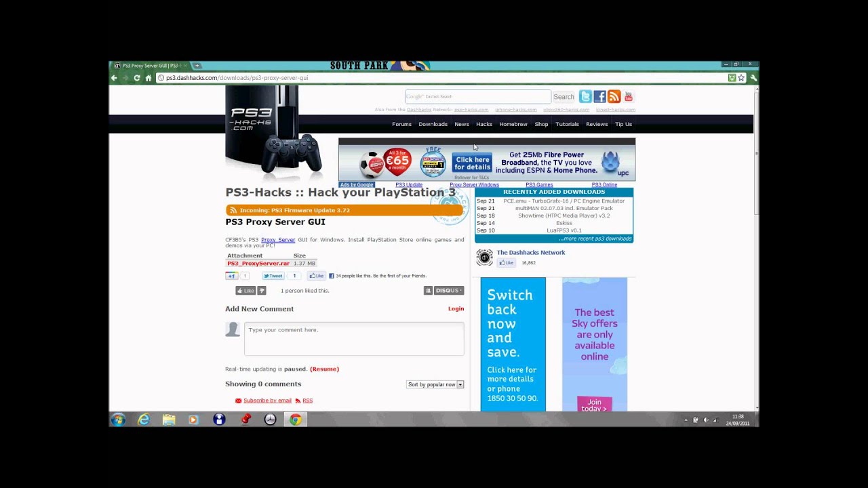The width and height of the screenshot is (868, 488).
Task: Click the Join today button in Sky ad
Action: (594, 405)
